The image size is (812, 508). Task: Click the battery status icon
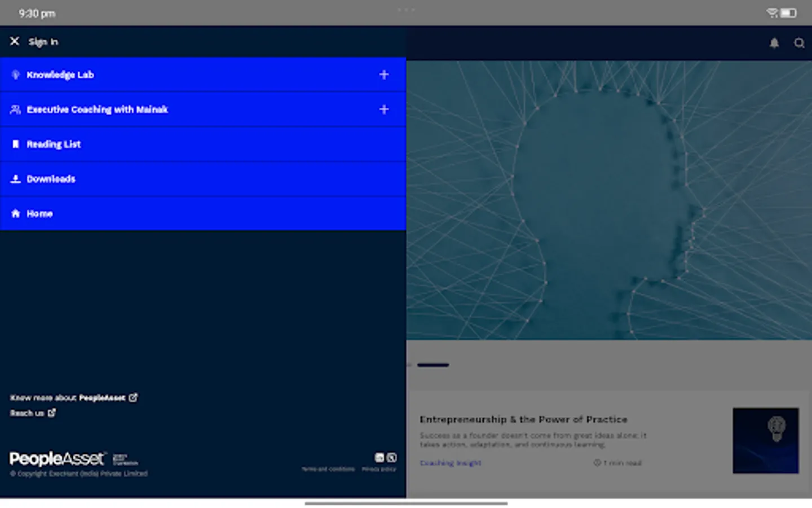coord(788,13)
